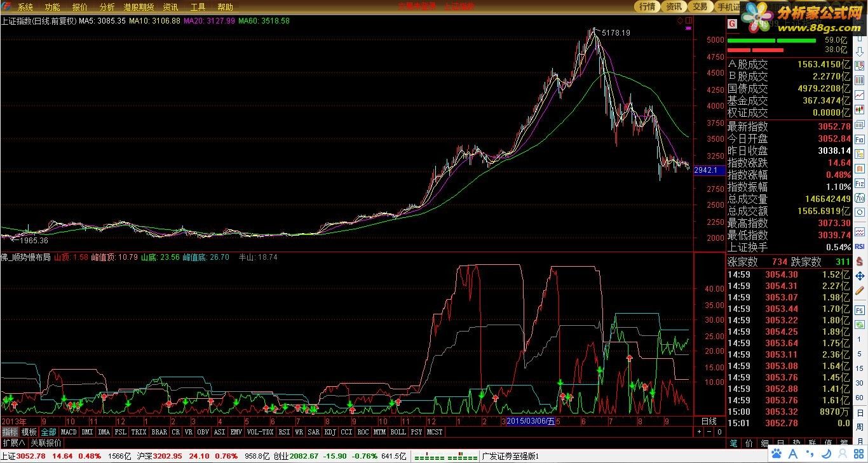Viewport: 868px width, 463px height.
Task: Select the 模板 tab
Action: coord(29,432)
